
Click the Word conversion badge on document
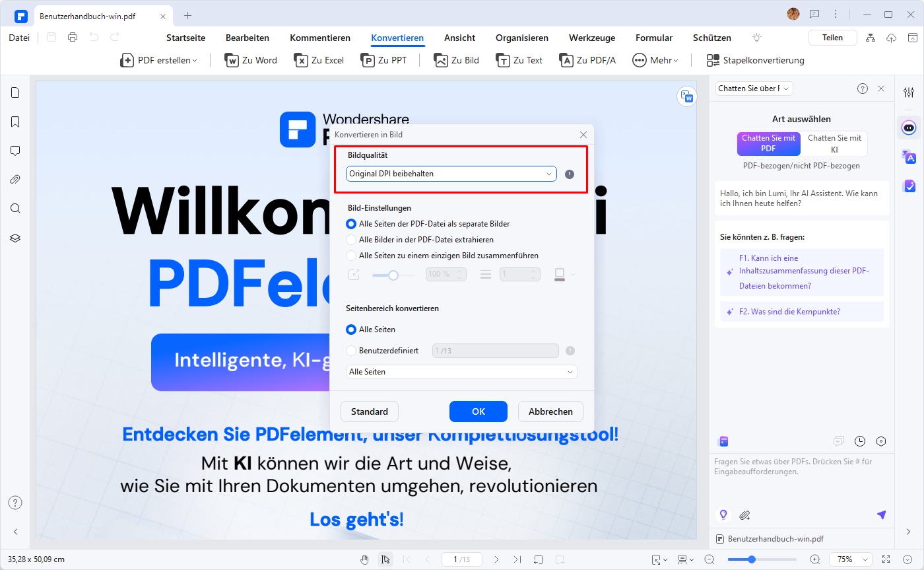click(687, 96)
